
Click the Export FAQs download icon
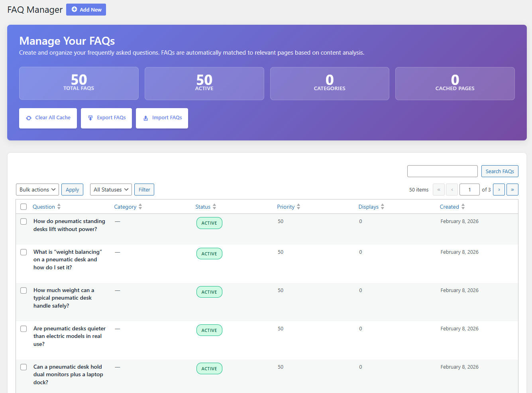[90, 118]
